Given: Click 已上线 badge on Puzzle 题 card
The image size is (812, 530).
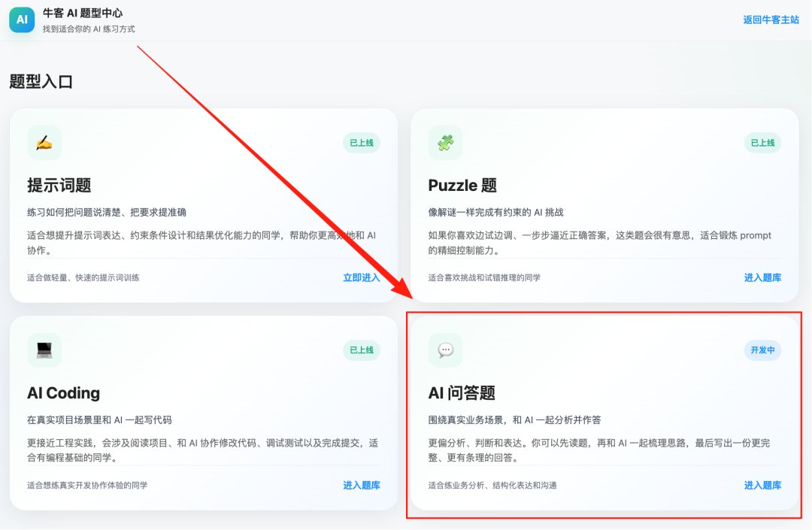Looking at the screenshot, I should click(x=762, y=143).
